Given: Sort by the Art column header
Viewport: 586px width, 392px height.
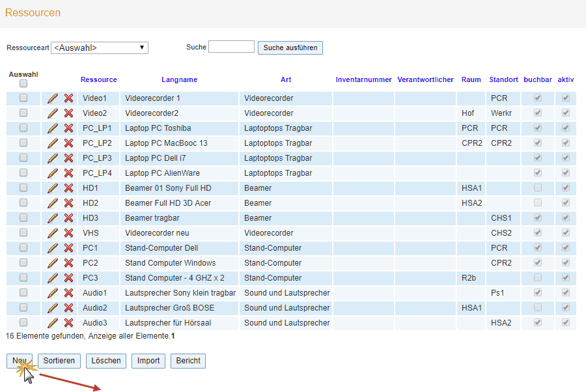Looking at the screenshot, I should click(x=286, y=79).
